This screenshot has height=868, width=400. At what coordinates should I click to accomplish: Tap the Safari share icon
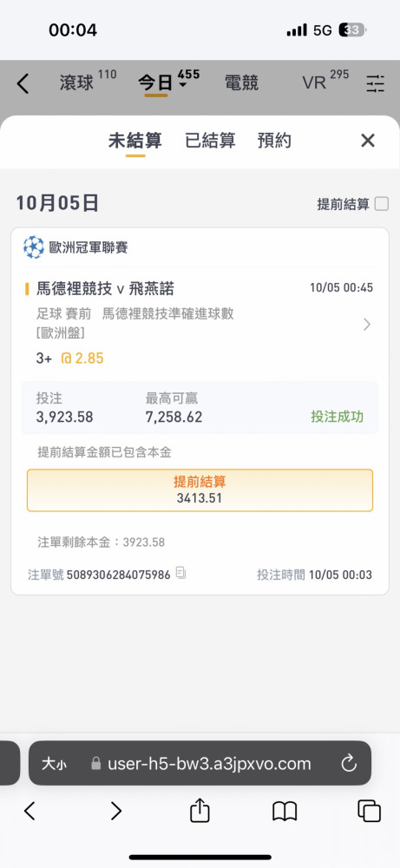coord(200,812)
